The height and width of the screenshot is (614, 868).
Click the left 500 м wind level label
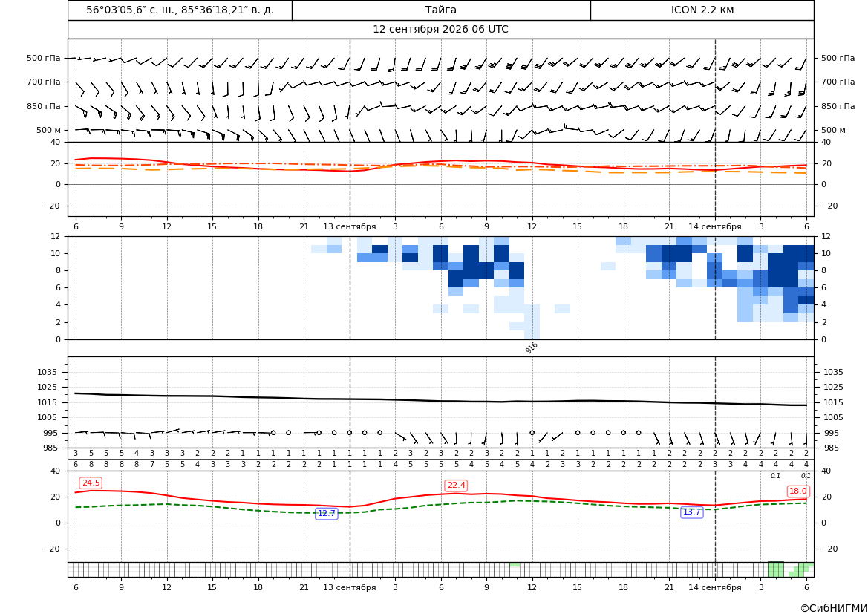pos(48,130)
